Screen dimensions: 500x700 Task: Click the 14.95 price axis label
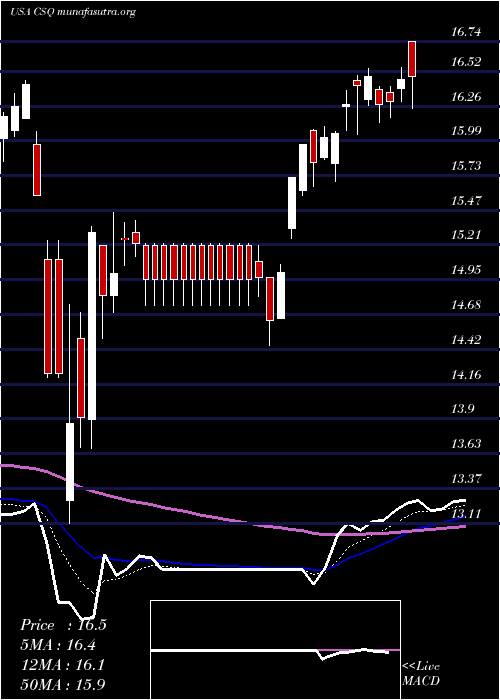click(467, 270)
